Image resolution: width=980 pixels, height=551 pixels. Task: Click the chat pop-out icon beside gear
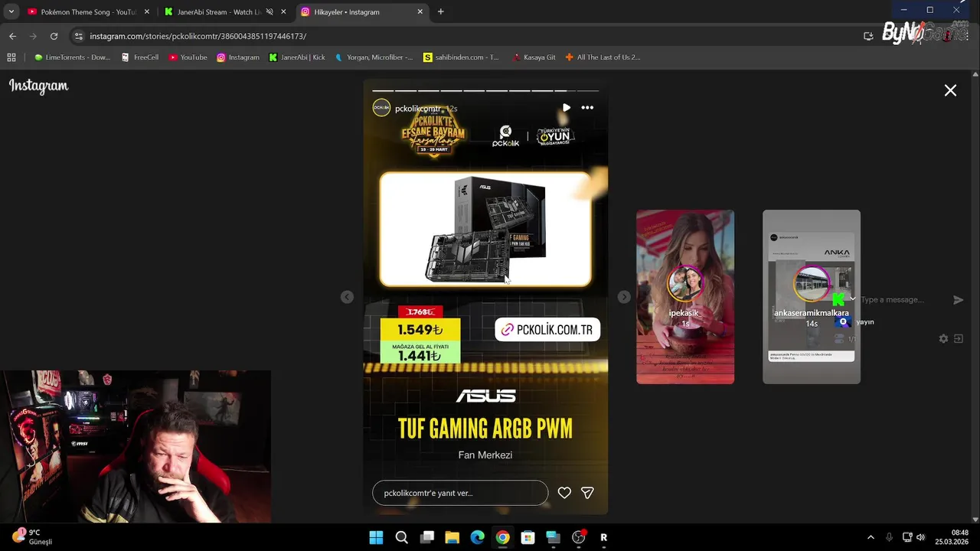pos(958,338)
